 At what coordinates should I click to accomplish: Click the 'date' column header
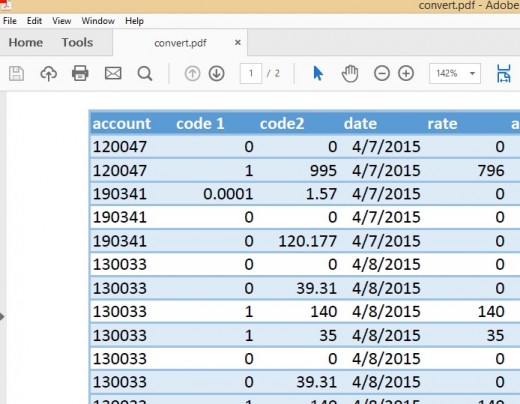click(360, 124)
